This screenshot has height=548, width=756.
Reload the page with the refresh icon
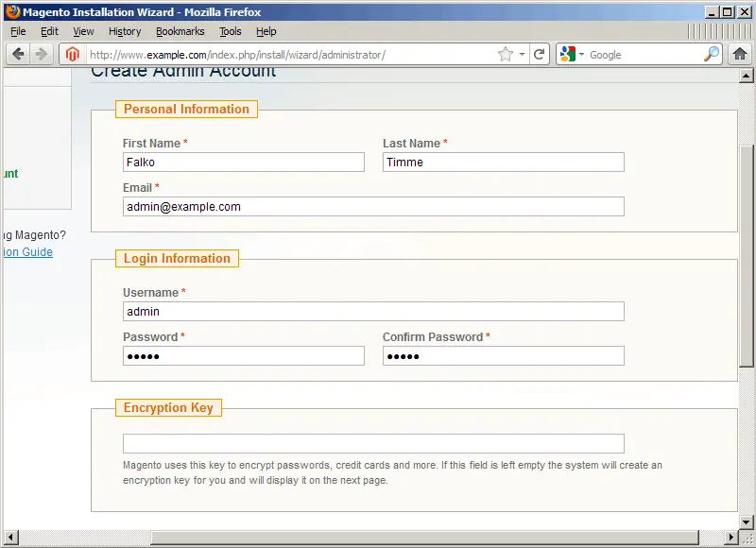(540, 54)
